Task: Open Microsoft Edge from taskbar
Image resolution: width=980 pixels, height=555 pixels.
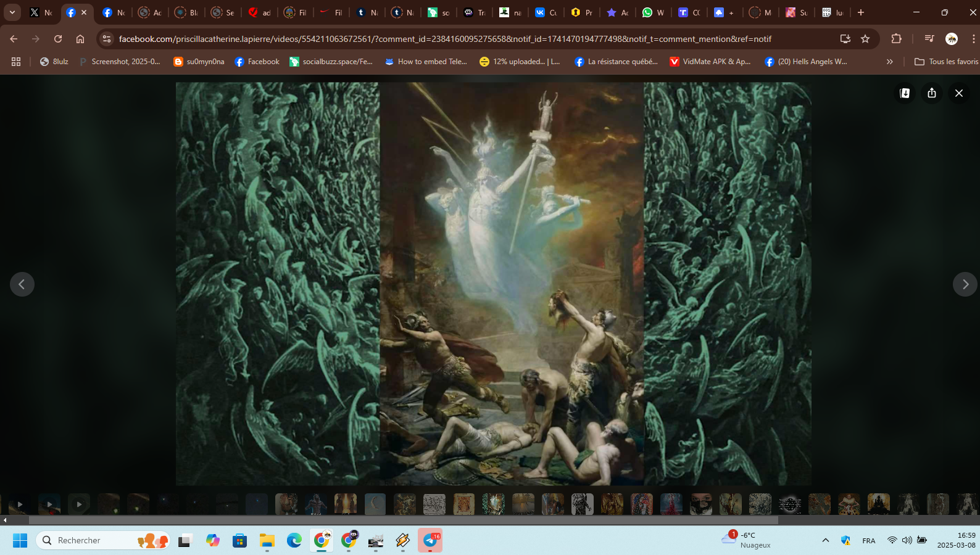Action: tap(294, 540)
